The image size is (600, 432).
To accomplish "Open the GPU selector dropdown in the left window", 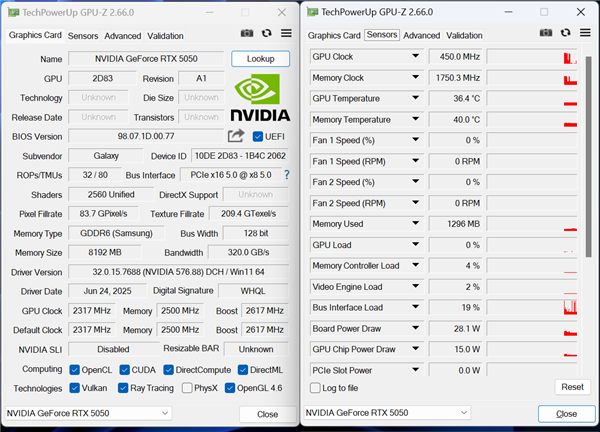I will pos(88,413).
